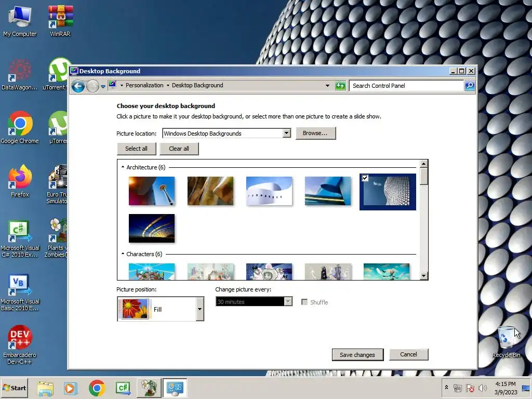Open Windows Explorer from the taskbar
Viewport: 532px width, 399px height.
pos(45,388)
